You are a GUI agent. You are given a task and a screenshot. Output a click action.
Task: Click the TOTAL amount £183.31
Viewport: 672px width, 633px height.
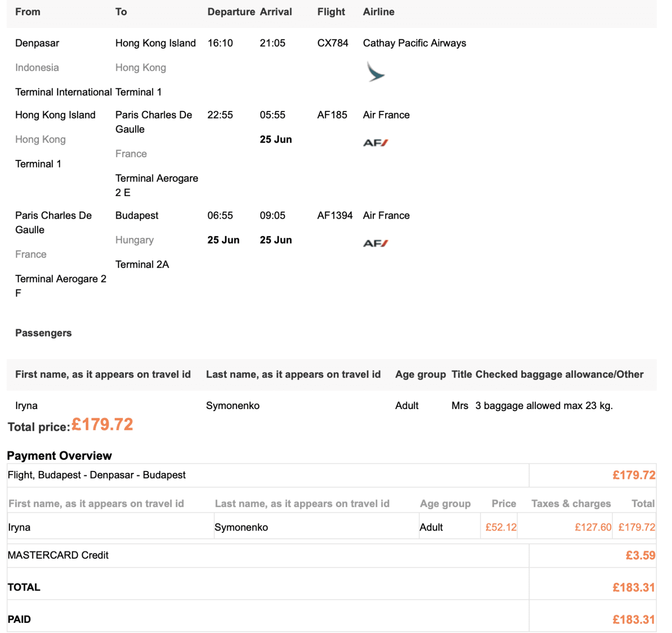point(633,587)
